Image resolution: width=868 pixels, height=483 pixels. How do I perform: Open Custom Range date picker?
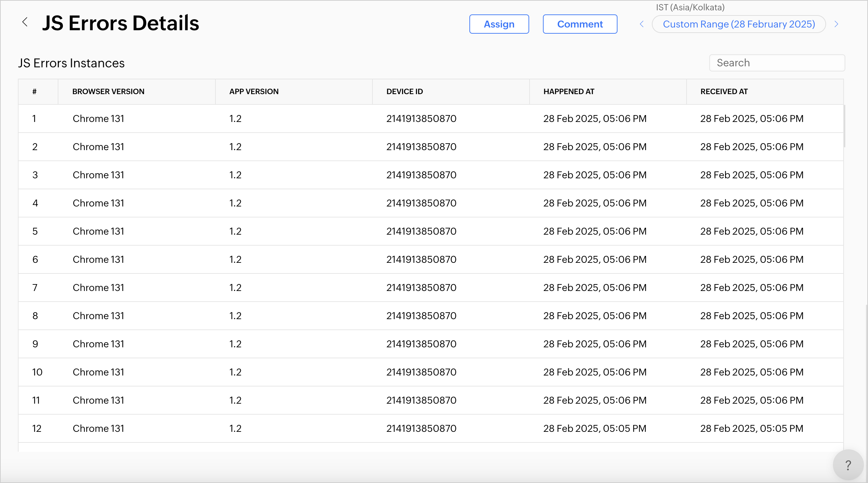[739, 24]
